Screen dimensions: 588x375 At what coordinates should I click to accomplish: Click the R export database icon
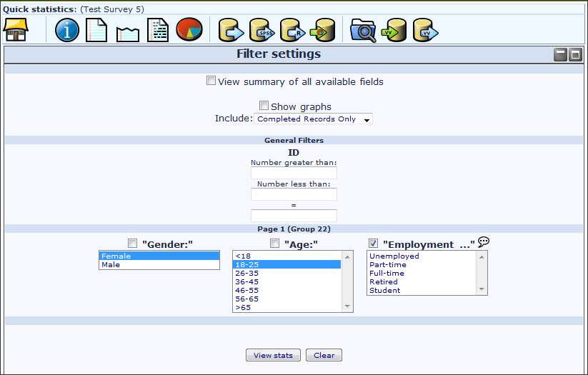pyautogui.click(x=292, y=30)
